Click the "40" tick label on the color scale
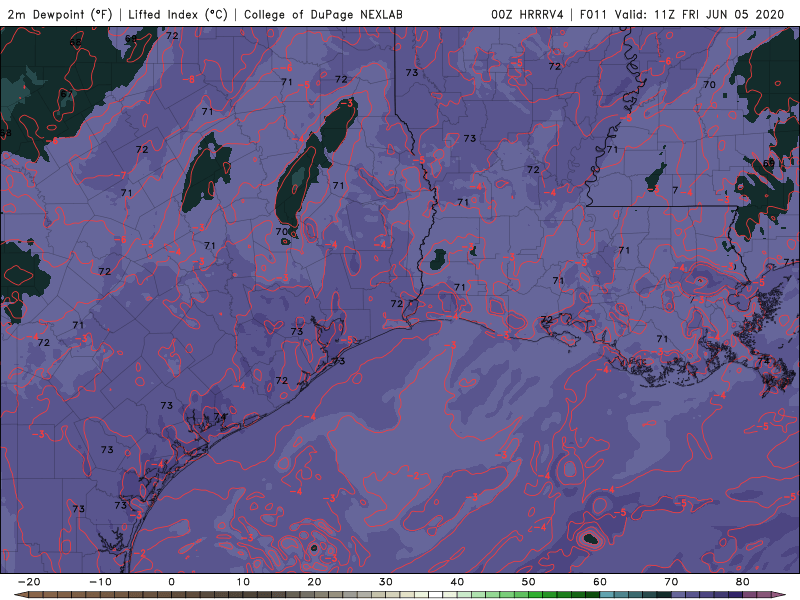This screenshot has height=600, width=800. click(457, 582)
